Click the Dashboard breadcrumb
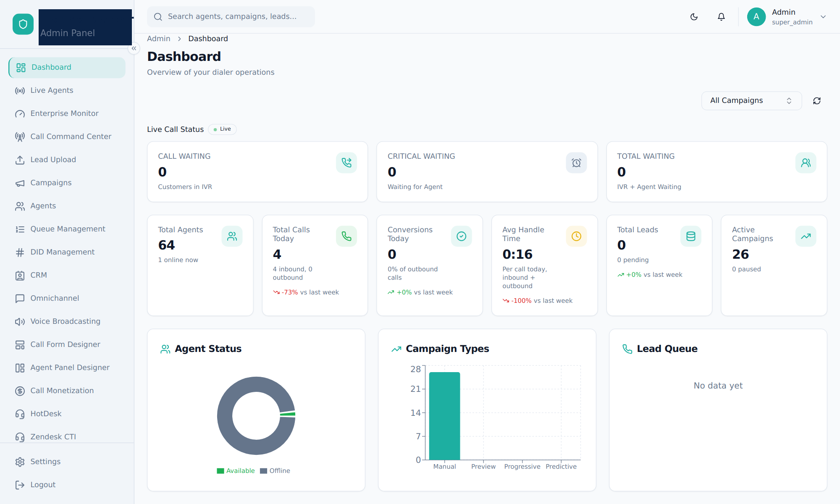Image resolution: width=840 pixels, height=504 pixels. (x=208, y=39)
